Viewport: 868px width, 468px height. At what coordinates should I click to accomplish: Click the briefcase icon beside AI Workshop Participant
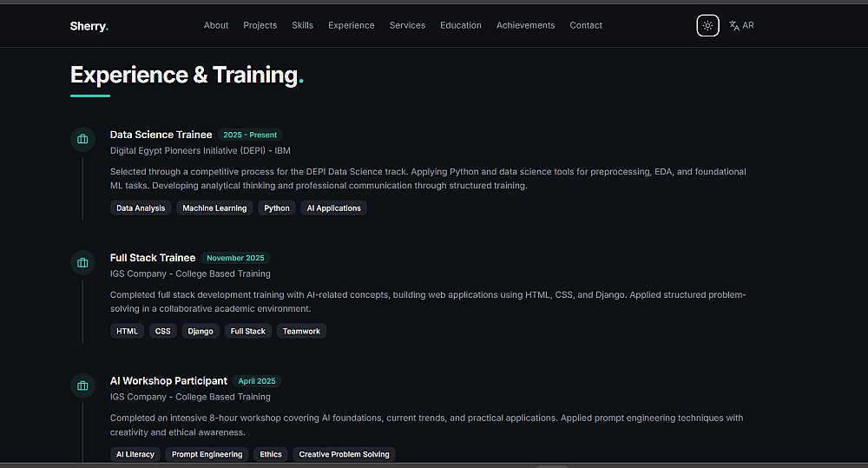pos(82,386)
